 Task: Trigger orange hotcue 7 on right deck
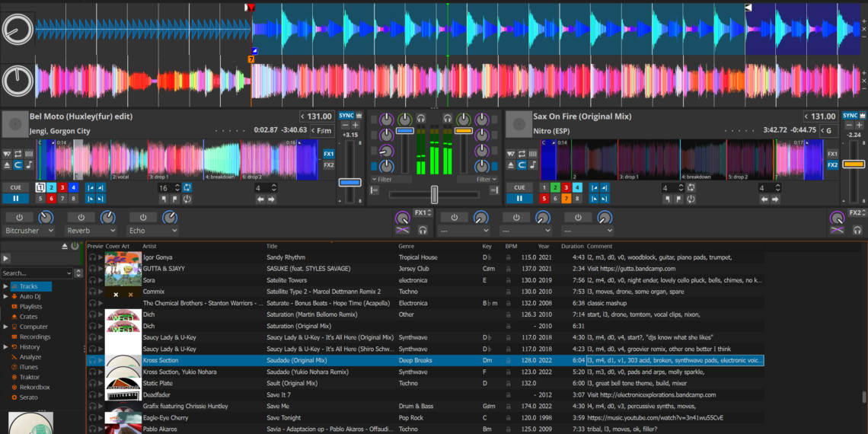[x=566, y=199]
